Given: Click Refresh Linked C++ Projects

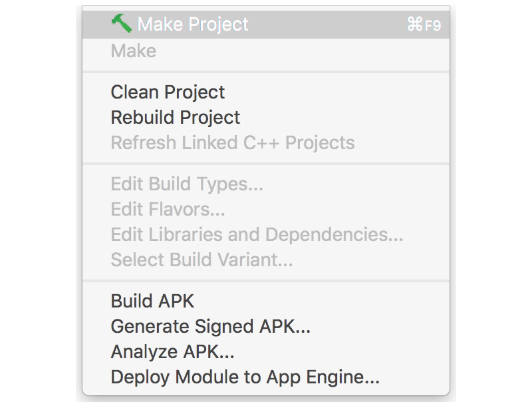Looking at the screenshot, I should tap(233, 143).
